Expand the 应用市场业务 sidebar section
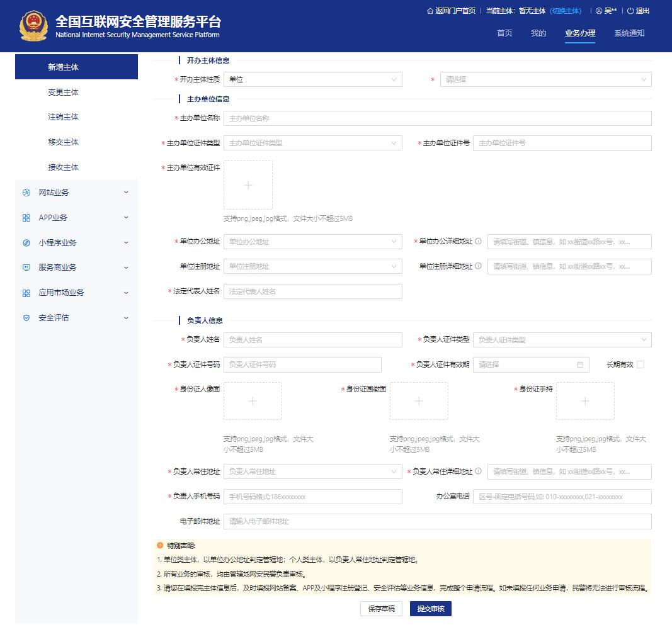 point(76,293)
